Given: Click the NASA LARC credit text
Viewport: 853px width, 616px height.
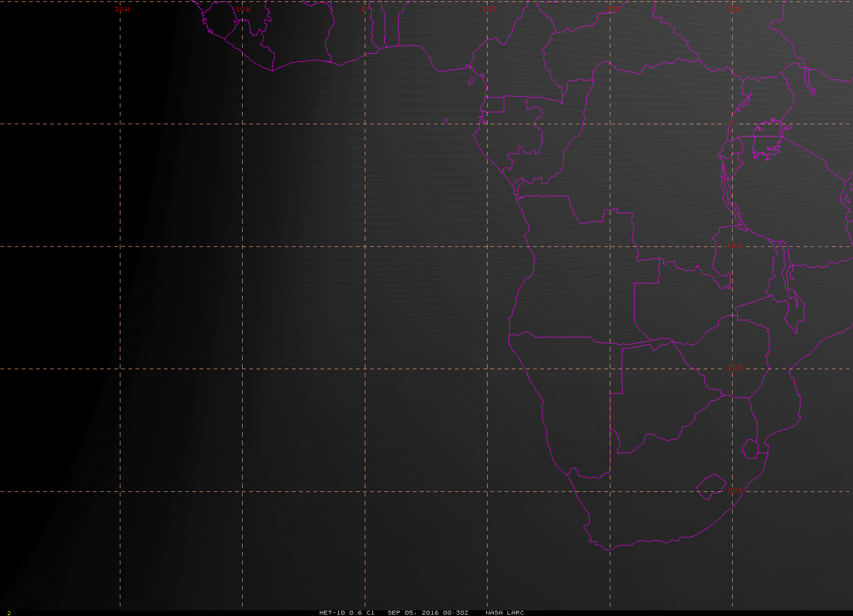Looking at the screenshot, I should point(505,613).
